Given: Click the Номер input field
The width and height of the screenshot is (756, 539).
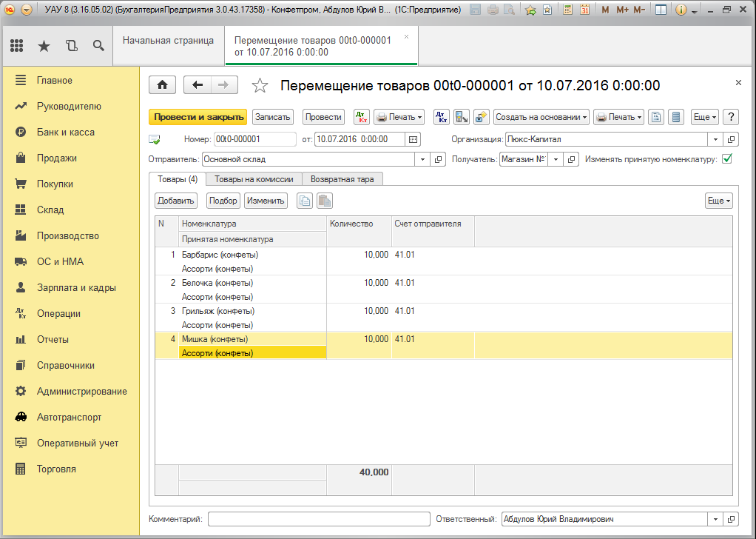Looking at the screenshot, I should click(255, 139).
